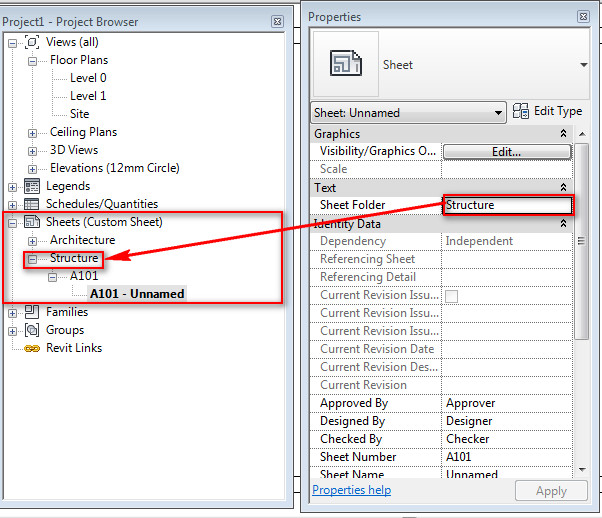
Task: Open the Sheet type selector dropdown
Action: coord(584,65)
